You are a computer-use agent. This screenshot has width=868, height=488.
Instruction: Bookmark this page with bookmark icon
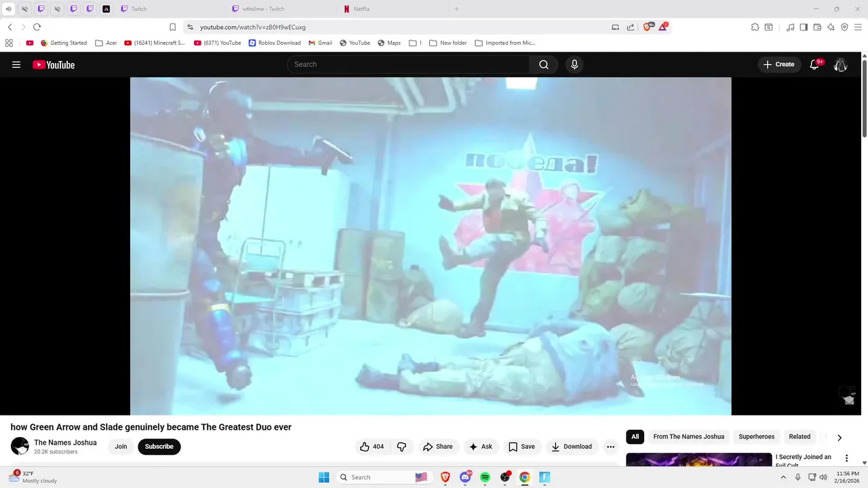coord(172,27)
